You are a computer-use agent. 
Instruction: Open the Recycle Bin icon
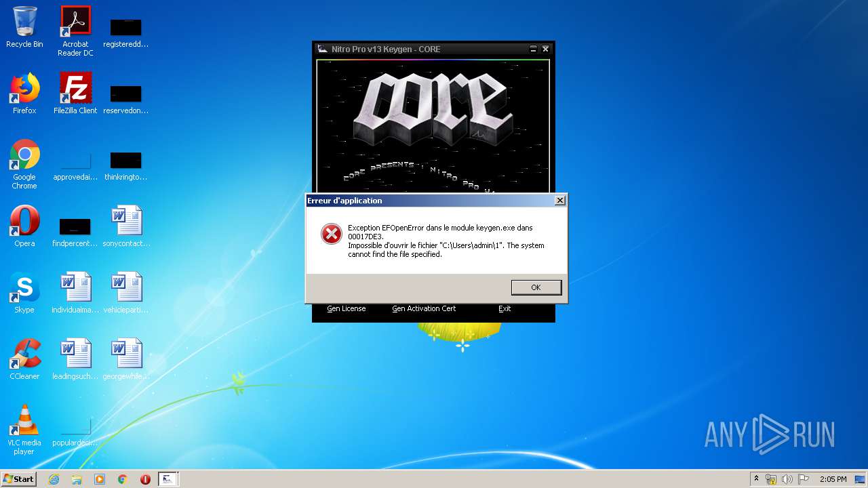click(24, 27)
